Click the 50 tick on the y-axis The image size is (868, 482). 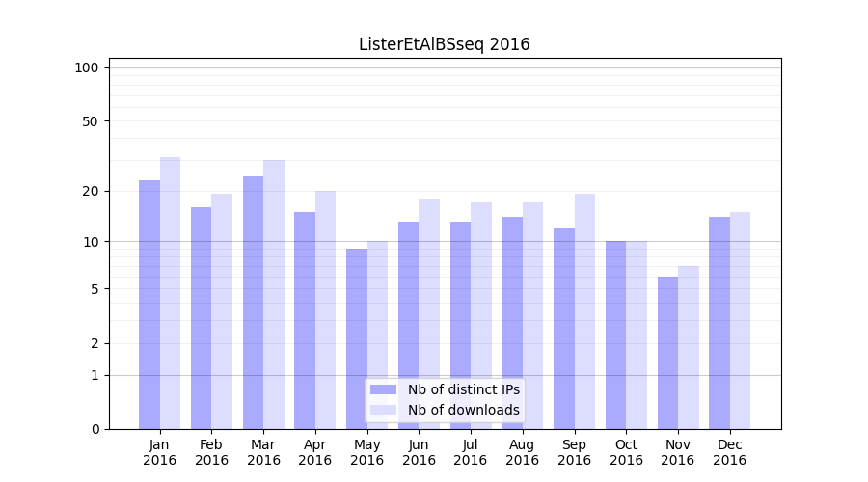tap(90, 121)
